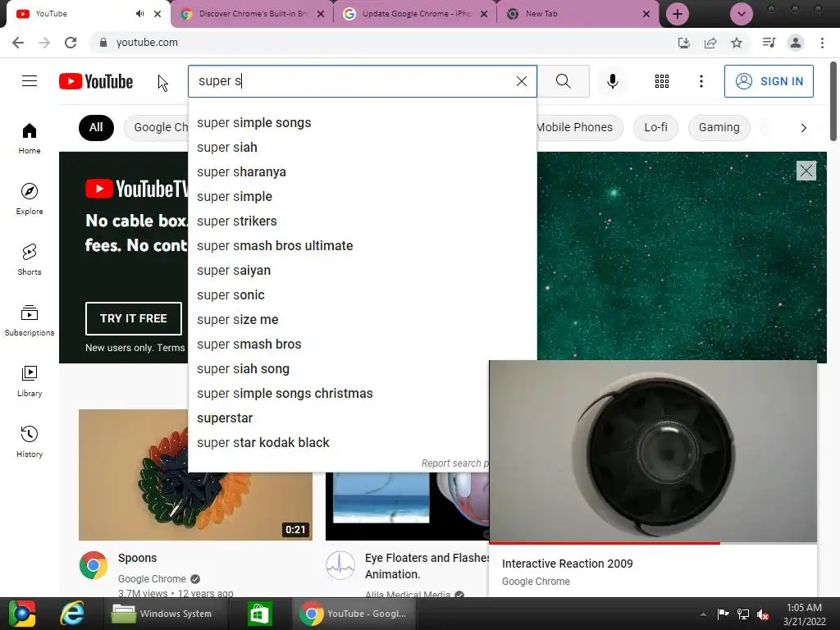Select the YouTube browser tab
The height and width of the screenshot is (630, 840).
(85, 14)
